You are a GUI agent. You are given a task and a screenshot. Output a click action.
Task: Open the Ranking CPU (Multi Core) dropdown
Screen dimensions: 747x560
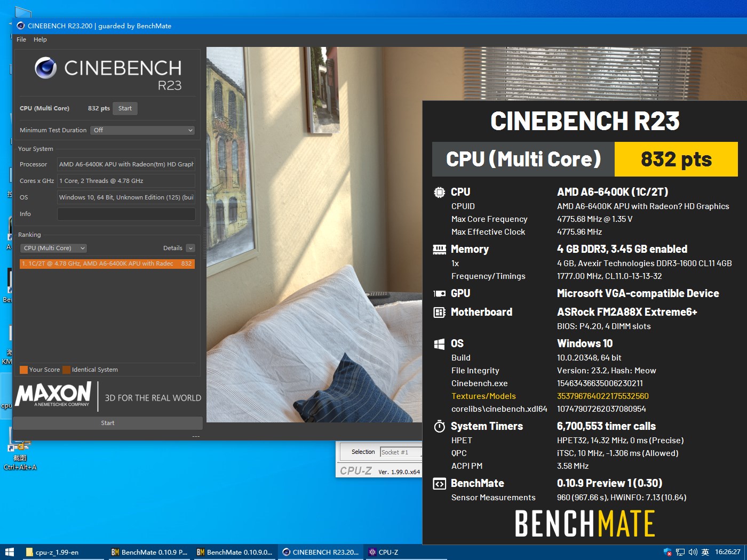(x=53, y=248)
